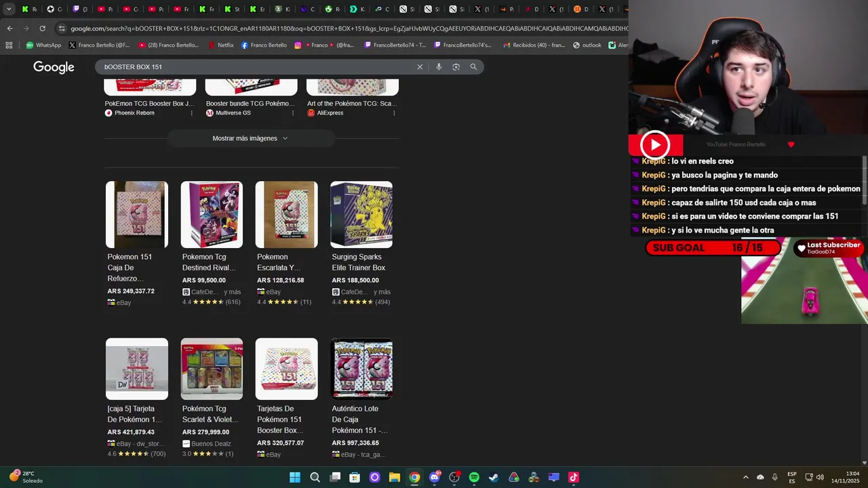868x488 pixels.
Task: Go to the Google homepage logo
Action: [x=54, y=67]
